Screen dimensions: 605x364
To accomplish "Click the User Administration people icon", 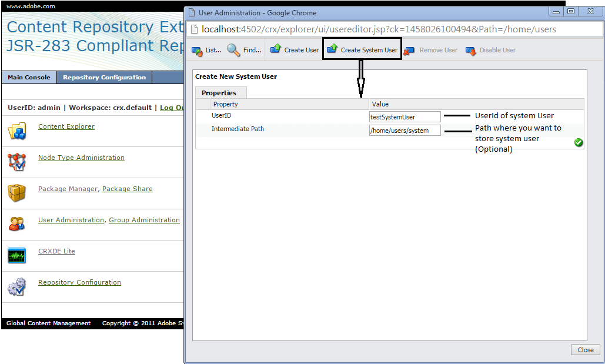I will point(17,224).
